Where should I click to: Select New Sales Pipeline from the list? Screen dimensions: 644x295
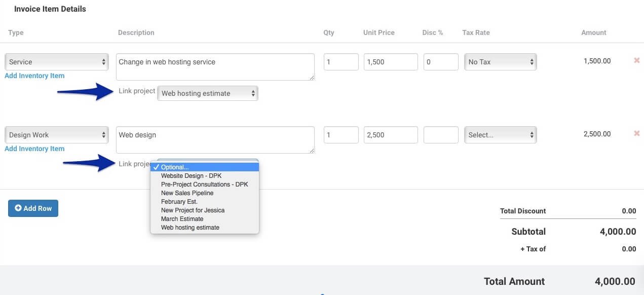click(187, 193)
